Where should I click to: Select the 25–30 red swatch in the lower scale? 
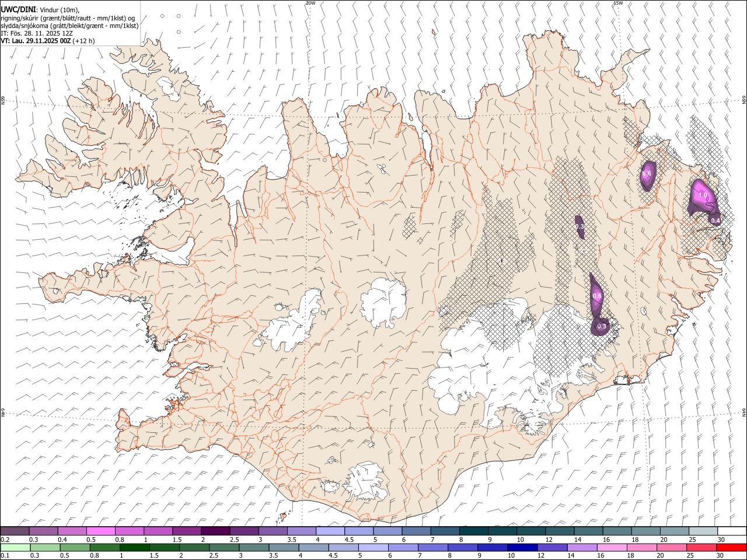point(702,547)
